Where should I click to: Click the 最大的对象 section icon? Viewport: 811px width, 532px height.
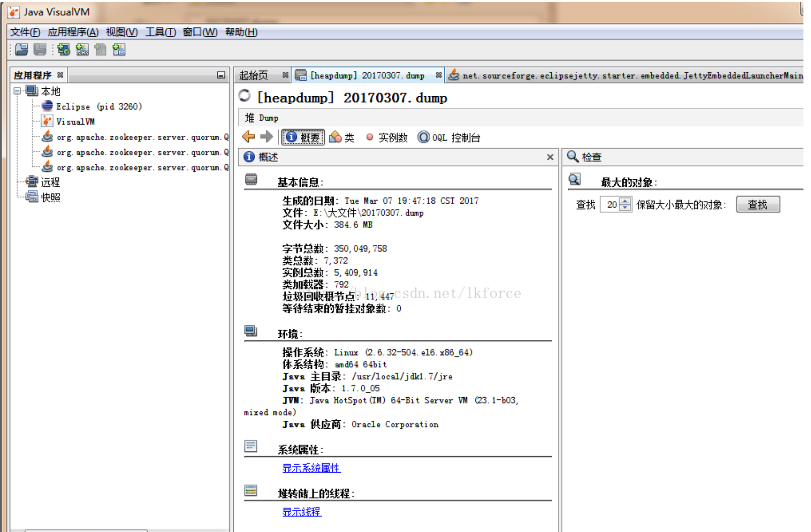[x=575, y=179]
